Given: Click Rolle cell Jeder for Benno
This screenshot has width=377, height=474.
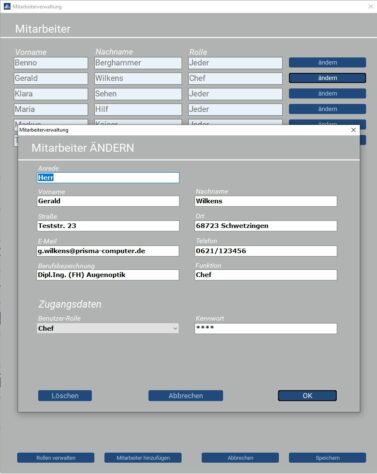Looking at the screenshot, I should coord(235,63).
